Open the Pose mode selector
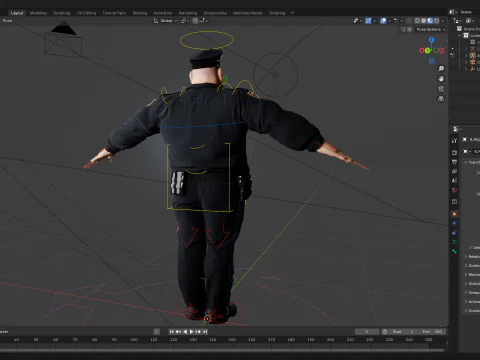This screenshot has width=480, height=360. tap(7, 21)
